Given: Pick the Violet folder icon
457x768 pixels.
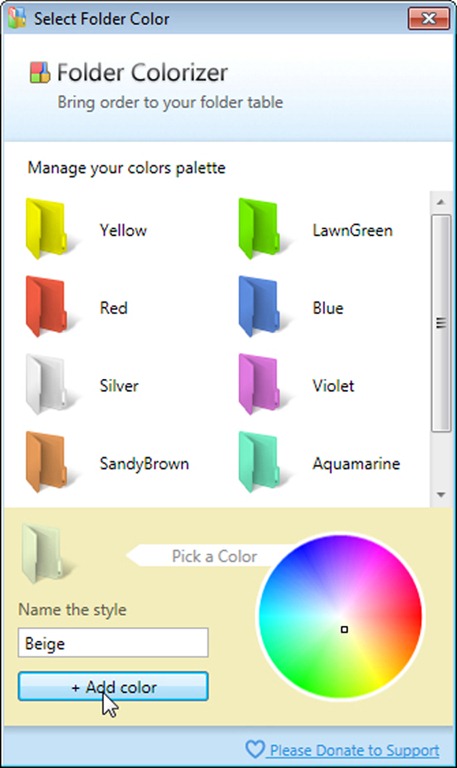Looking at the screenshot, I should pos(259,384).
